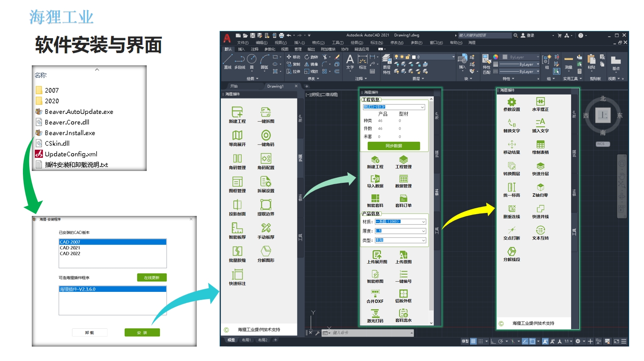Click the 新建工程 icon in the left 海狸 panel

[x=237, y=112]
